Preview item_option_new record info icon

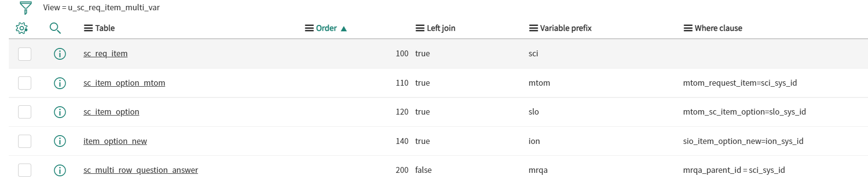(x=60, y=141)
